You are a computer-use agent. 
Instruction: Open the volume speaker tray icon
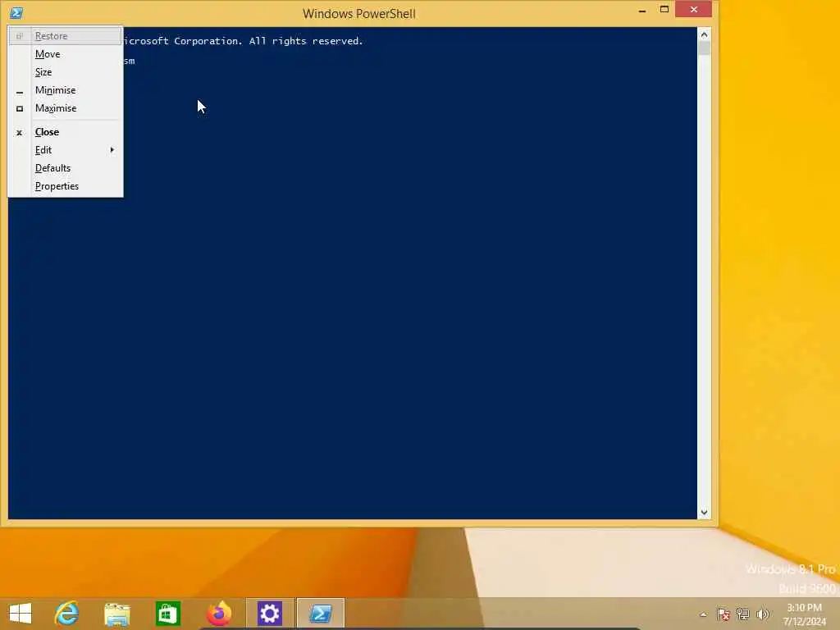coord(762,614)
